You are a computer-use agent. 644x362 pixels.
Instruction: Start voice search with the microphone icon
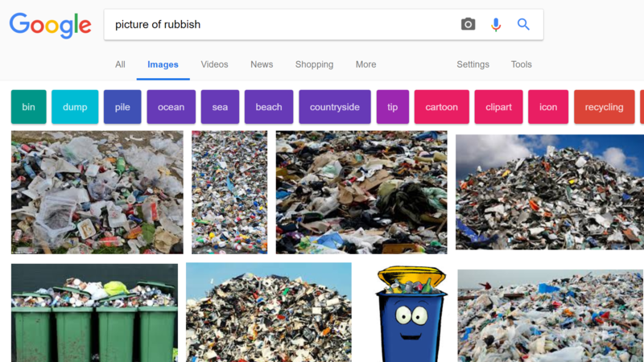point(496,25)
